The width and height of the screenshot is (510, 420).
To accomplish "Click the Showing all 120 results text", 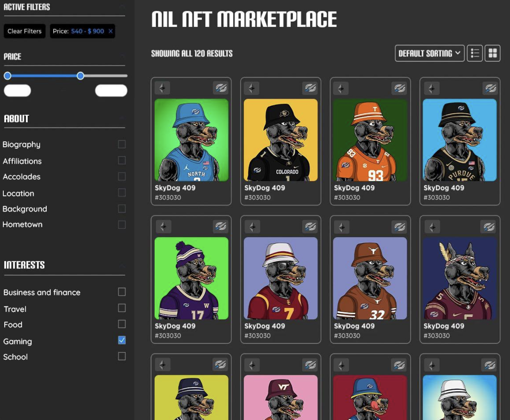I will tap(192, 54).
